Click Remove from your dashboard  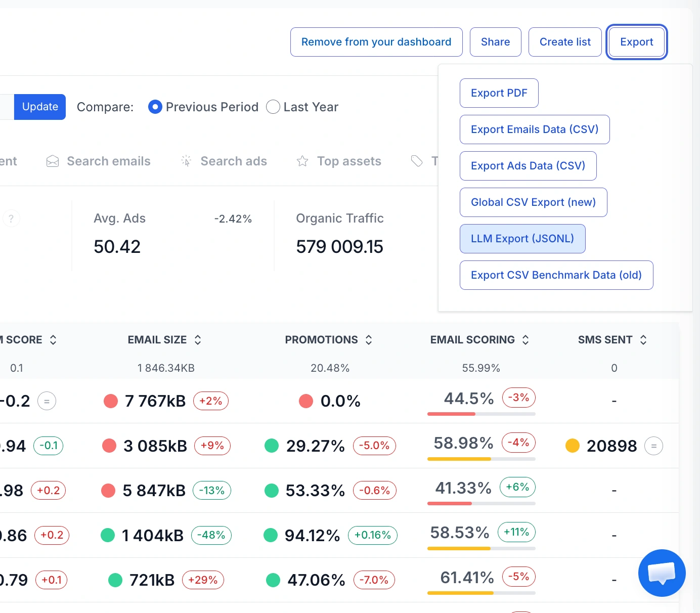376,42
